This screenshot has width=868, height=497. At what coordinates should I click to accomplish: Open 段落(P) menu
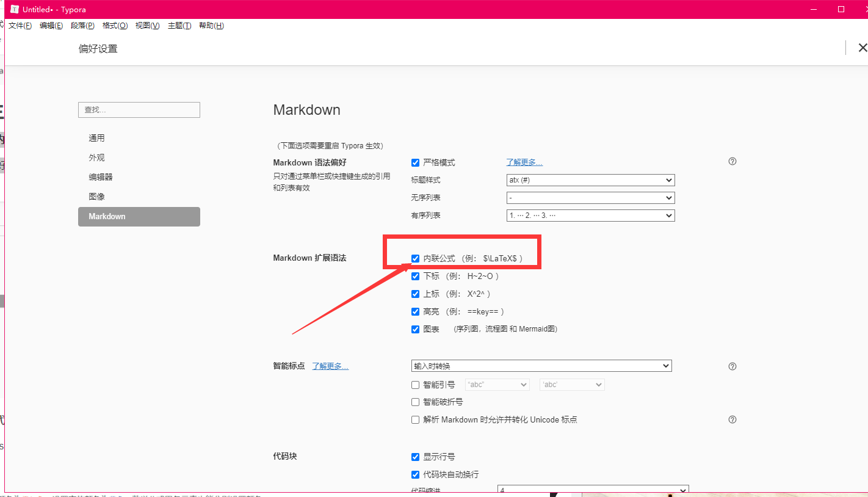pyautogui.click(x=82, y=26)
